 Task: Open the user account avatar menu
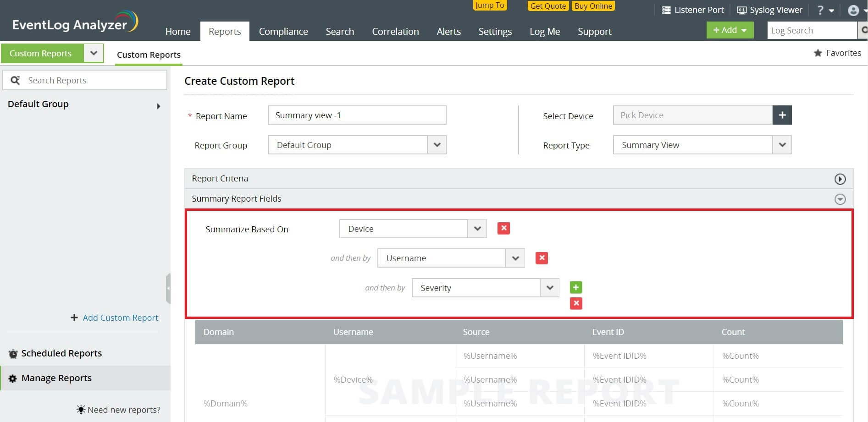(x=857, y=10)
